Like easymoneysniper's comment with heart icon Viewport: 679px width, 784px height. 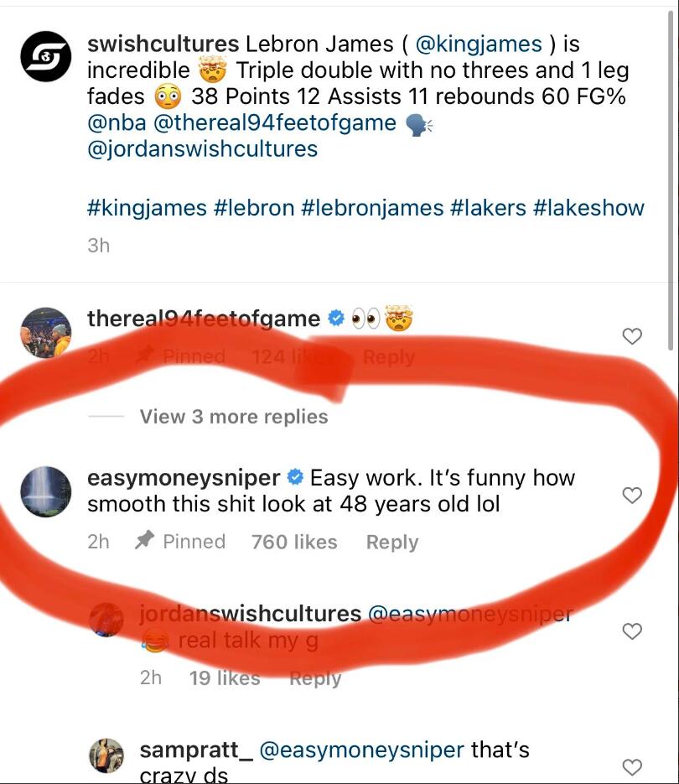(632, 495)
